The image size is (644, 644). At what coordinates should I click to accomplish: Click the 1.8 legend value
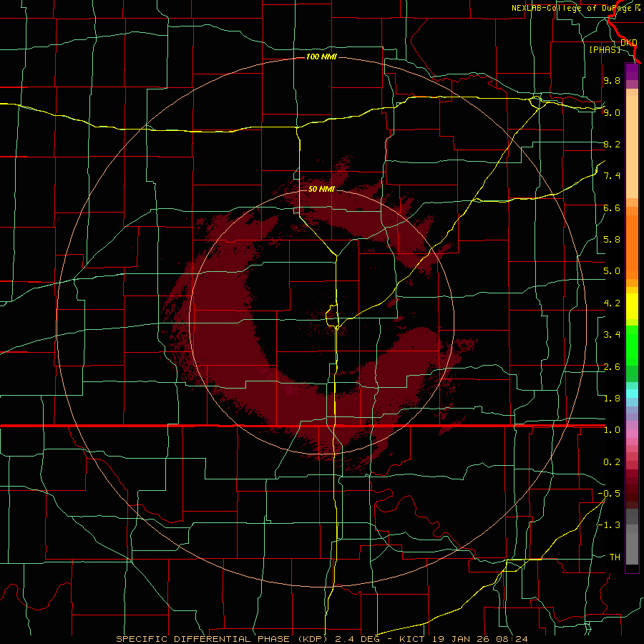(x=612, y=399)
